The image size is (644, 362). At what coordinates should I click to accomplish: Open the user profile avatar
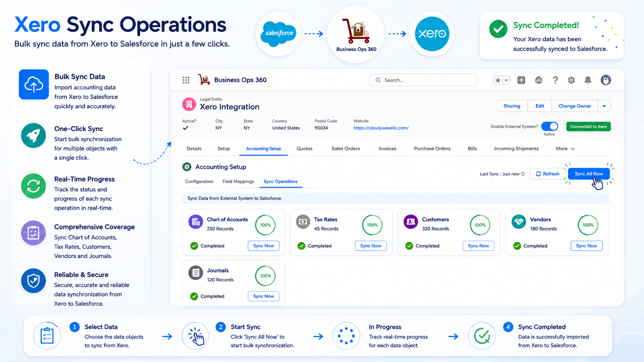pos(606,80)
